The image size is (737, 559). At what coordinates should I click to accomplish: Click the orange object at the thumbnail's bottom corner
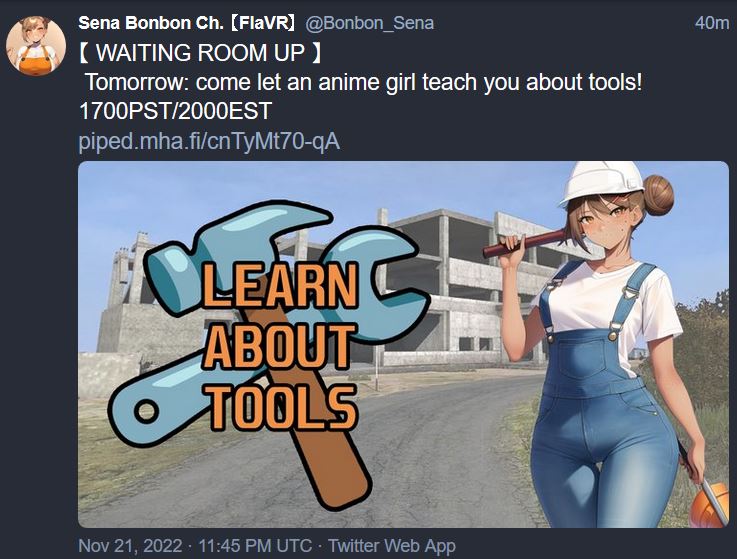[x=709, y=504]
